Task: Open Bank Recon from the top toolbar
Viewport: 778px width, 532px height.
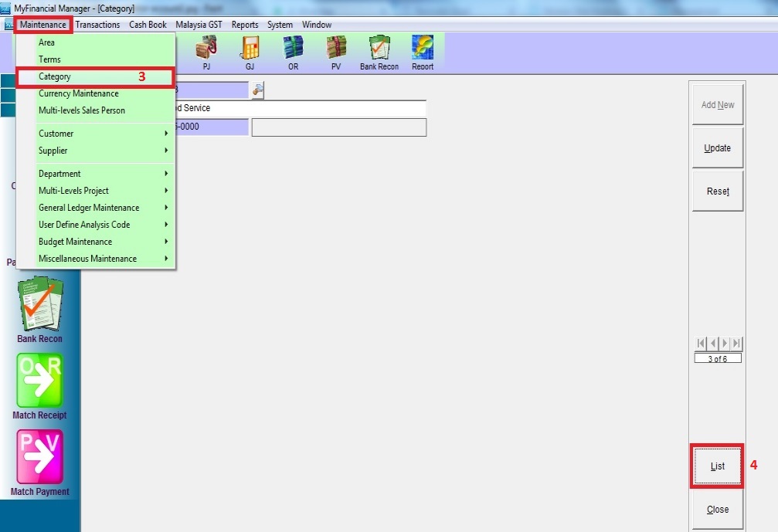Action: (379, 51)
